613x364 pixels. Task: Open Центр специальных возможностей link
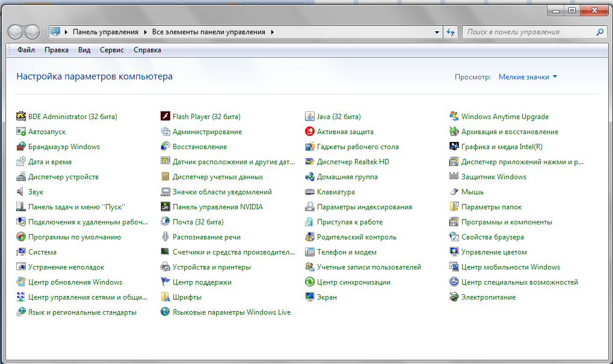[x=520, y=282]
